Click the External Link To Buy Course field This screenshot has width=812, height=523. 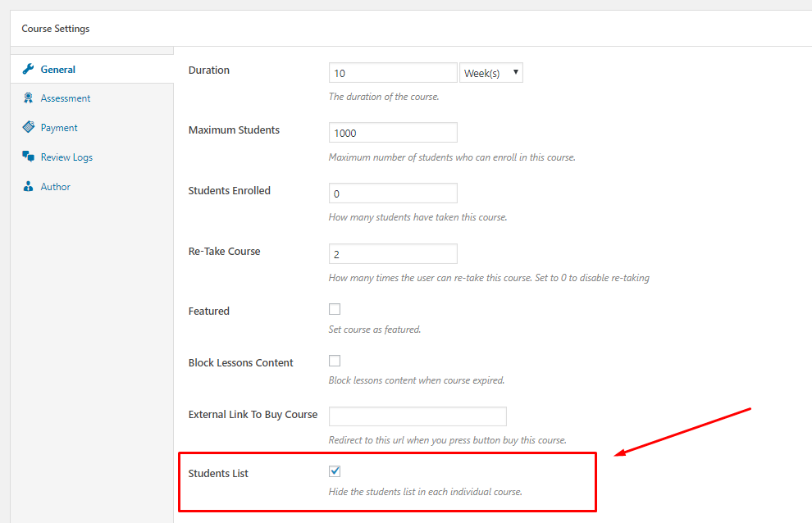point(417,416)
